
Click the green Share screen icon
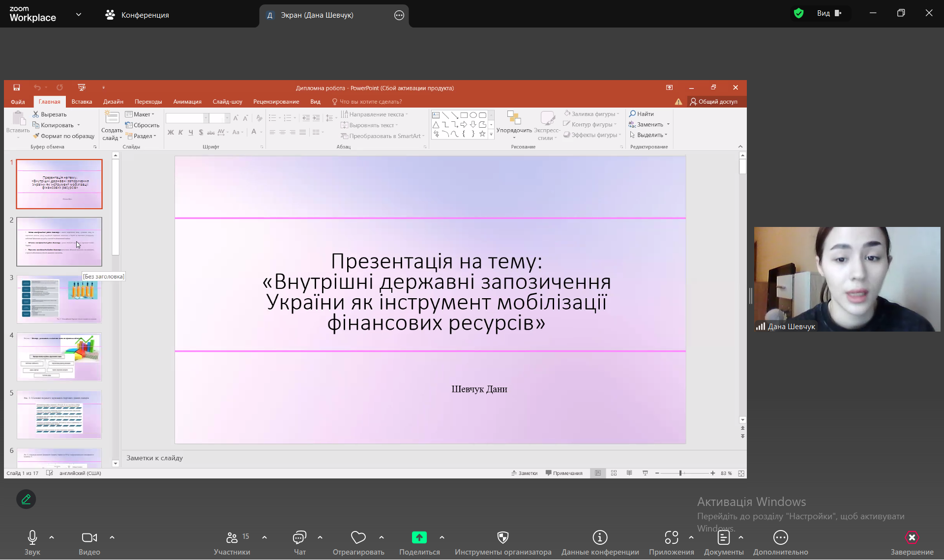[x=419, y=538]
